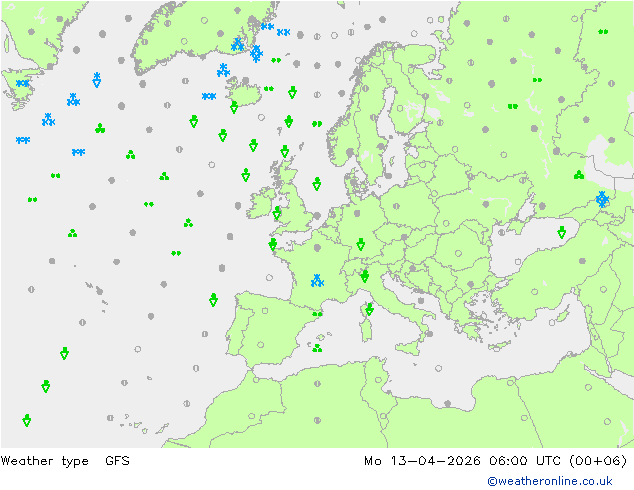Click the 'Mo 13-04-2026 06:00 UTC (00+06)' timestamp
The width and height of the screenshot is (634, 490).
point(496,461)
